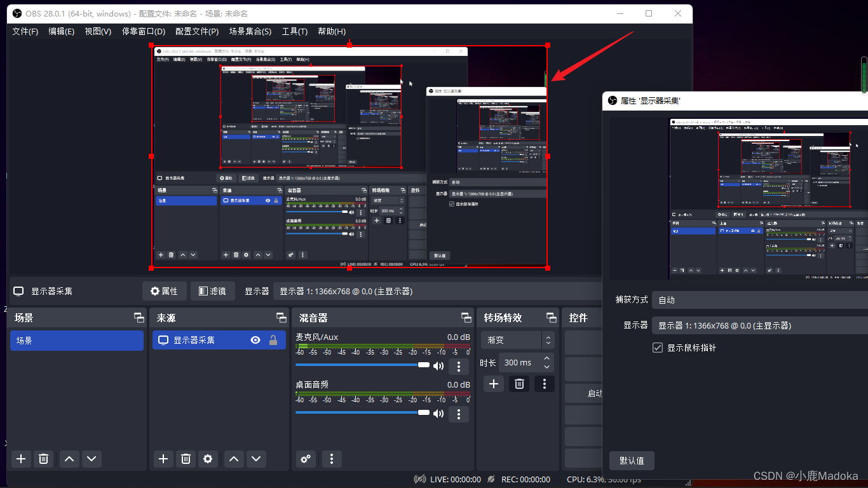The width and height of the screenshot is (868, 488).
Task: Undock the 场景 panel
Action: pos(139,318)
